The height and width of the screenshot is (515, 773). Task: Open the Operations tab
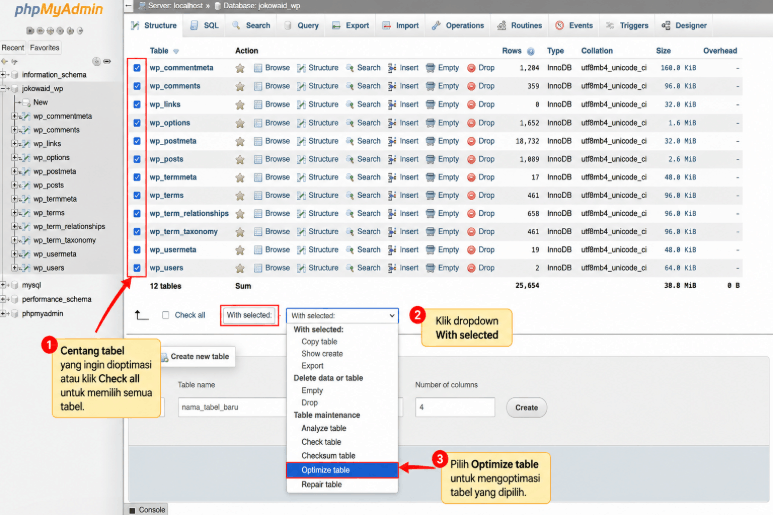coord(458,26)
